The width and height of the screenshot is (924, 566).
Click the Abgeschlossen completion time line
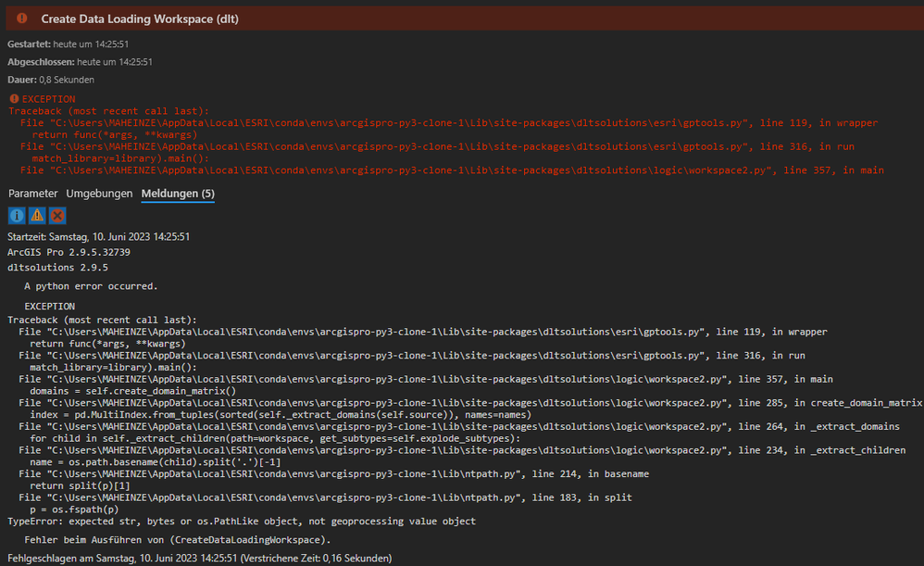[80, 62]
